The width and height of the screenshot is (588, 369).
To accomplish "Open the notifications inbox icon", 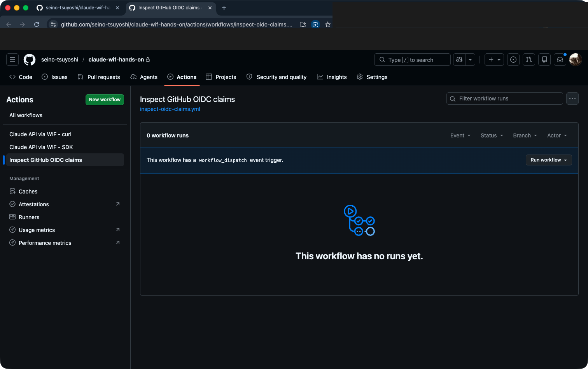I will tap(560, 60).
